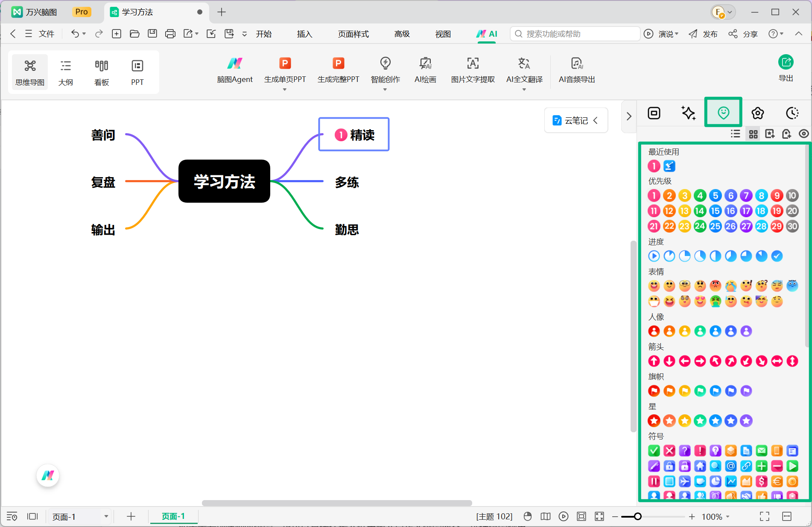
Task: Toggle the fit-to-window icon in status bar
Action: (581, 517)
